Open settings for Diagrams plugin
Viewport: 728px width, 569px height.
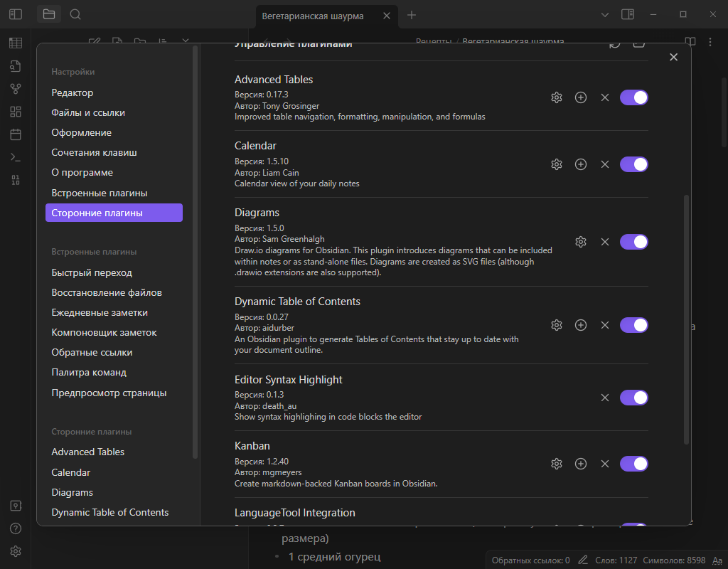(x=580, y=242)
